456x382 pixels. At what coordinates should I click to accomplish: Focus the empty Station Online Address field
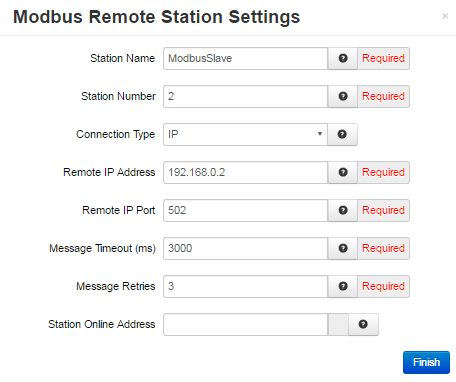point(246,324)
